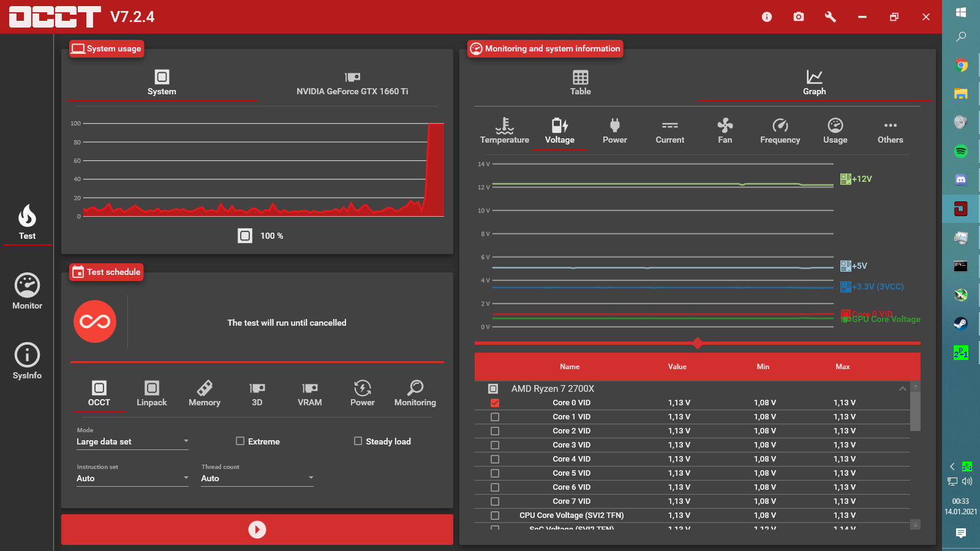
Task: Open Chrome from the Windows taskbar
Action: (x=961, y=65)
